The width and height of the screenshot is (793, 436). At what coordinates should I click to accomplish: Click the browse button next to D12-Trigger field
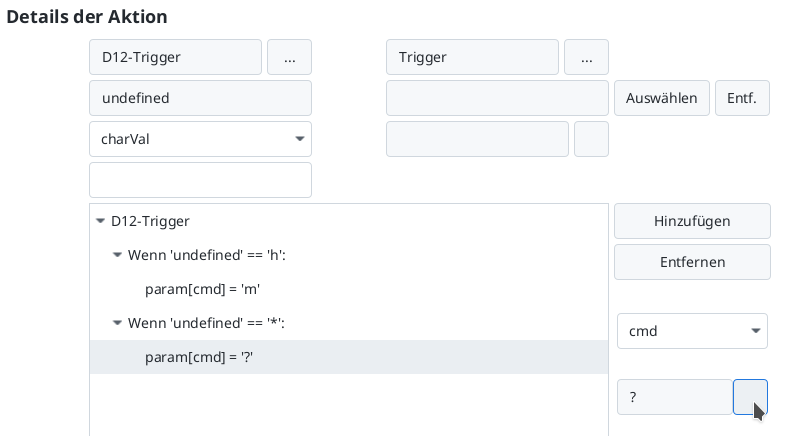coord(289,58)
